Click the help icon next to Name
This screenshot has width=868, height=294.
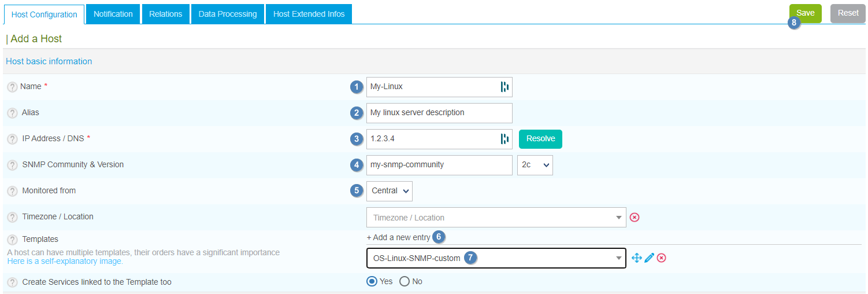click(12, 87)
